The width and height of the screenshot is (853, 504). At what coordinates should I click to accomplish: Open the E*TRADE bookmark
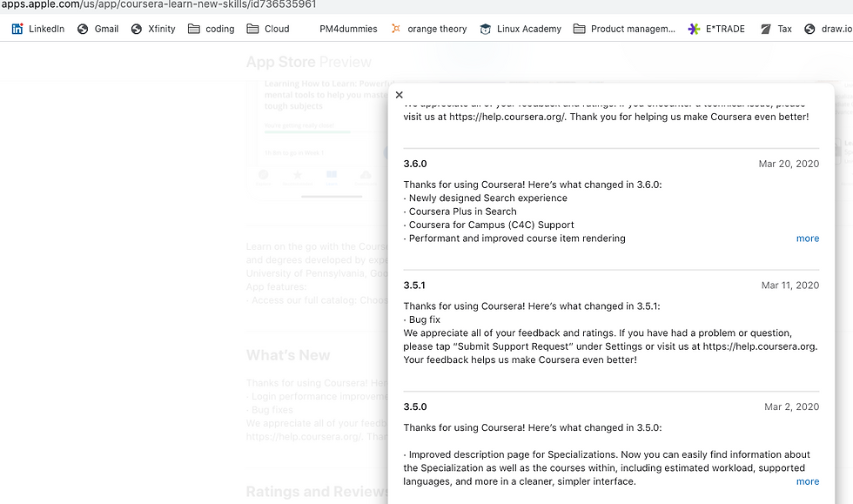(716, 29)
